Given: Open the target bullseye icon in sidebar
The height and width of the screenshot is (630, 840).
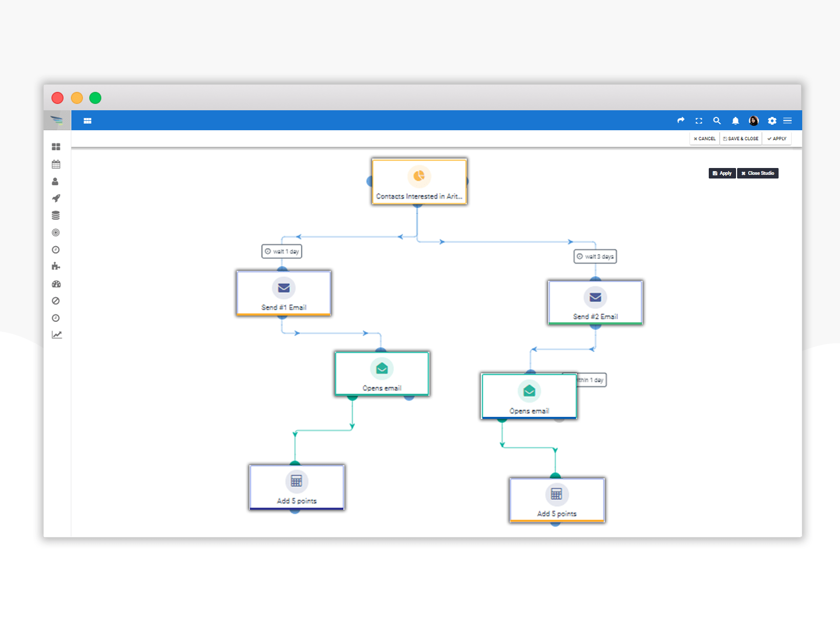Looking at the screenshot, I should 56,233.
